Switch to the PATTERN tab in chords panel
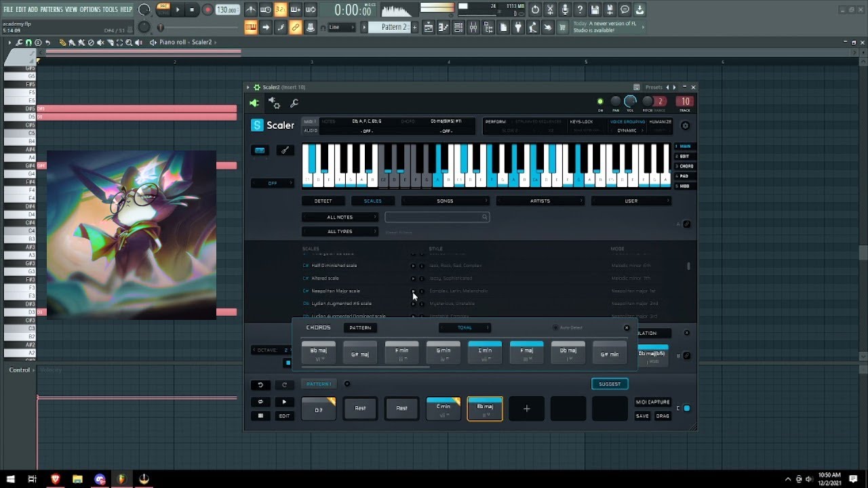Viewport: 868px width, 488px height. [360, 327]
